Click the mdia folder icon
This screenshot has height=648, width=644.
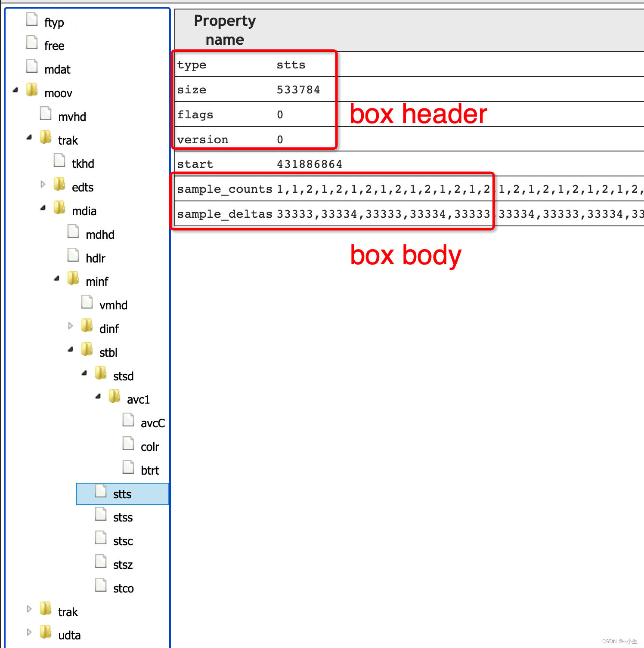pos(59,207)
